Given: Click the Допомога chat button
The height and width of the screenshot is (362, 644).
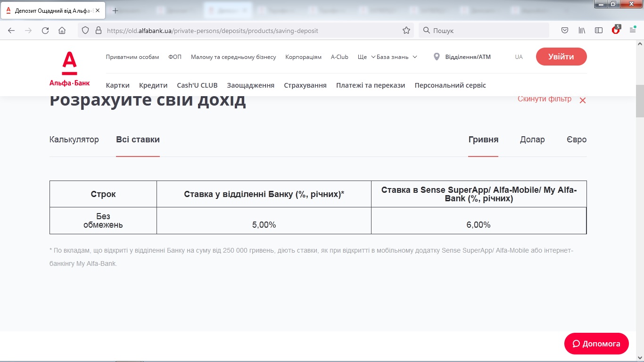Looking at the screenshot, I should (596, 344).
